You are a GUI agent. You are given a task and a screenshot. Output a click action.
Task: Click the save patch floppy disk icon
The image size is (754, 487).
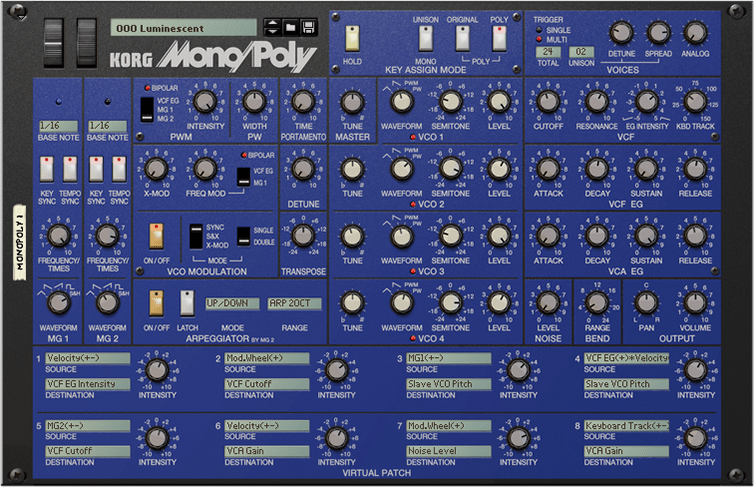tap(309, 27)
